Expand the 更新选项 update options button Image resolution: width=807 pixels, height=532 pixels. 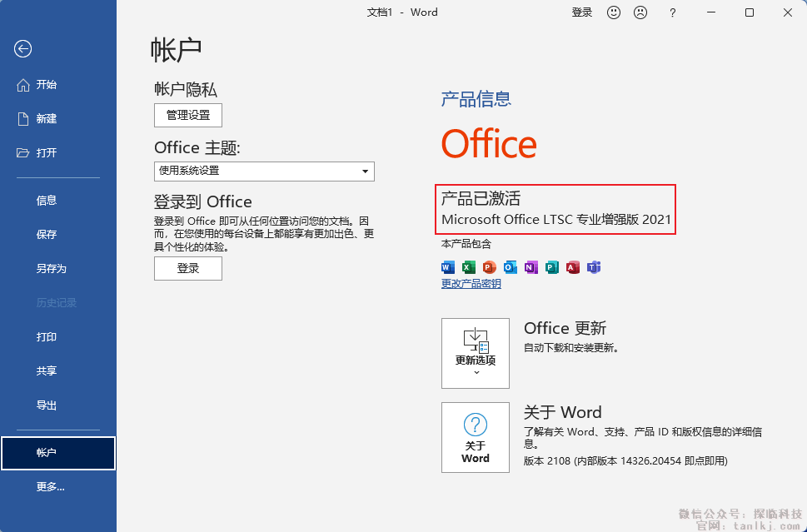tap(476, 353)
